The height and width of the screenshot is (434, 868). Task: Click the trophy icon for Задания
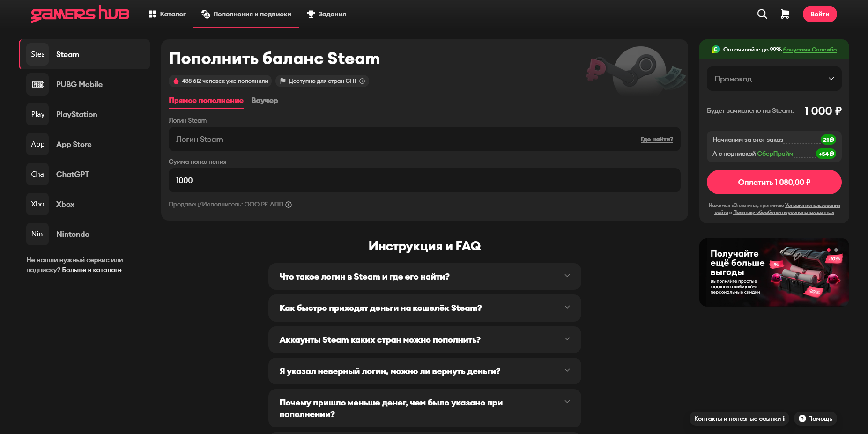pos(311,14)
